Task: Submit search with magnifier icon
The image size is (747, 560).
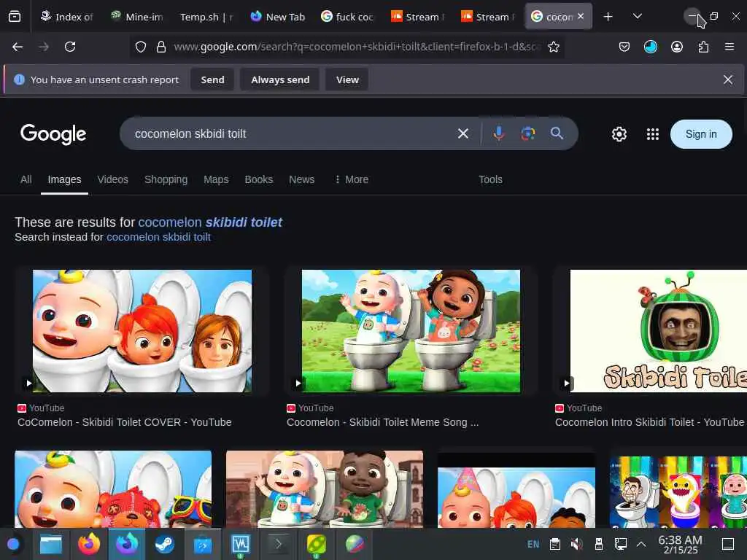Action: tap(557, 133)
